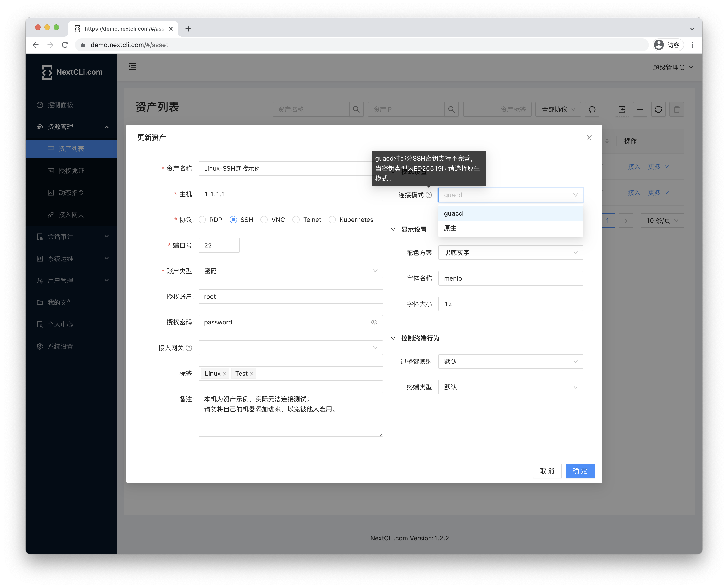The height and width of the screenshot is (588, 728).
Task: Select the RDP protocol radio
Action: tap(202, 220)
